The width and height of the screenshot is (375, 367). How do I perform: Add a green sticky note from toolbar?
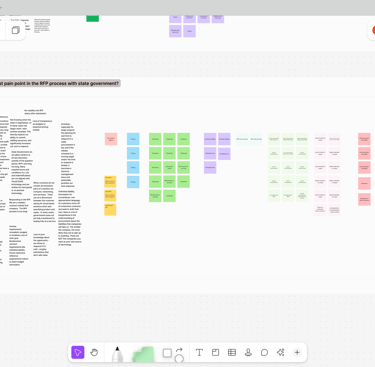point(143,354)
